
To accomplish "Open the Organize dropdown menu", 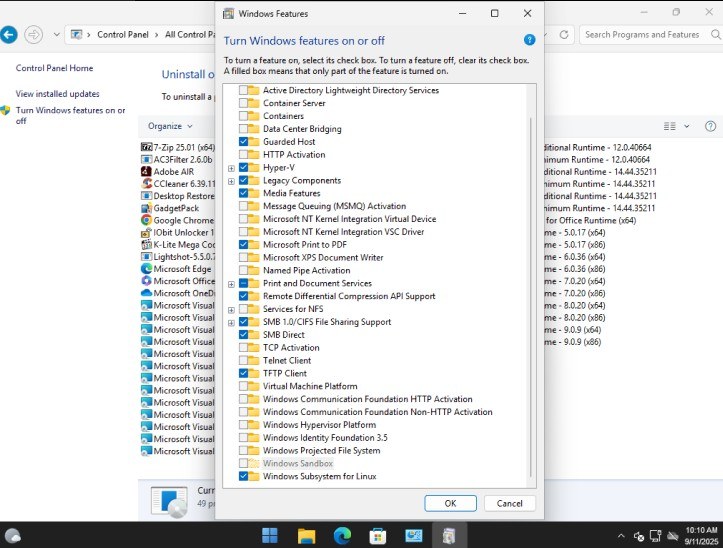I will [x=170, y=126].
